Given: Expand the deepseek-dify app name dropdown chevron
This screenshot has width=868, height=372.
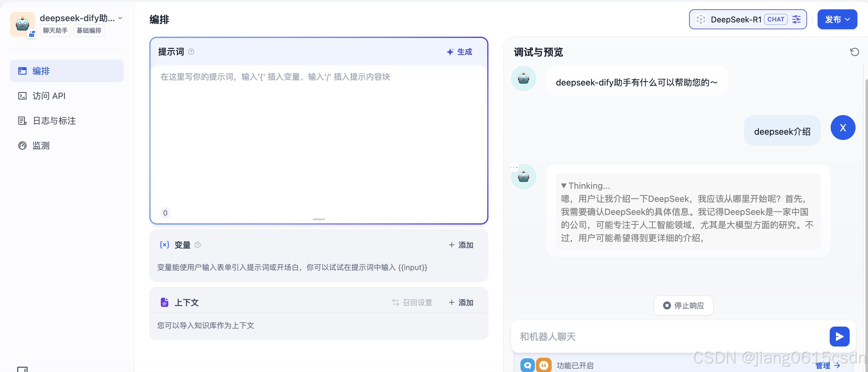Looking at the screenshot, I should 120,18.
